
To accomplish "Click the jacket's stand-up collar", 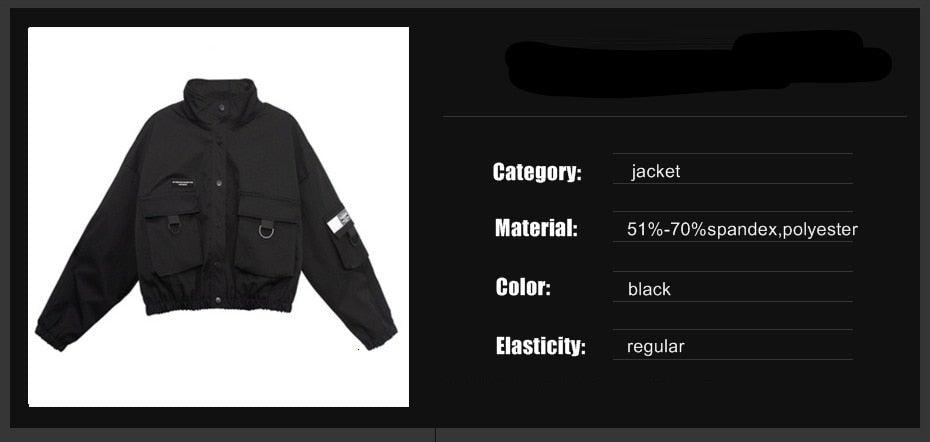I will (222, 100).
